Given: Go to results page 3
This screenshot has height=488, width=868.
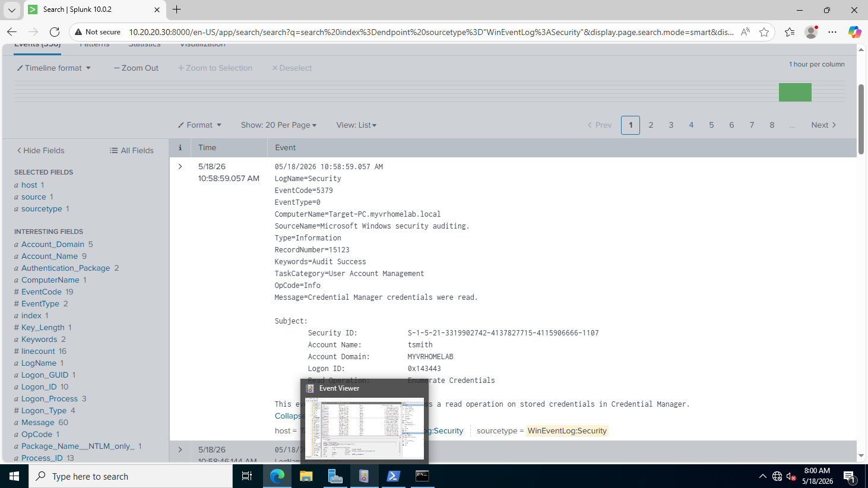Looking at the screenshot, I should [671, 125].
